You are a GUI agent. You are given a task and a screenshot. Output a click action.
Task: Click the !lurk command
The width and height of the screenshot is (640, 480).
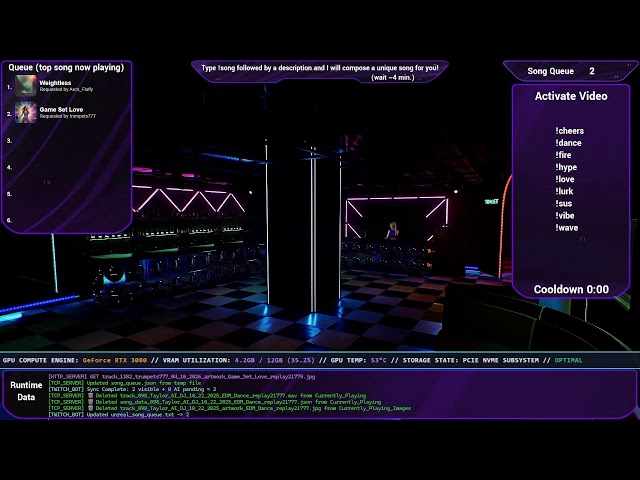click(x=564, y=191)
